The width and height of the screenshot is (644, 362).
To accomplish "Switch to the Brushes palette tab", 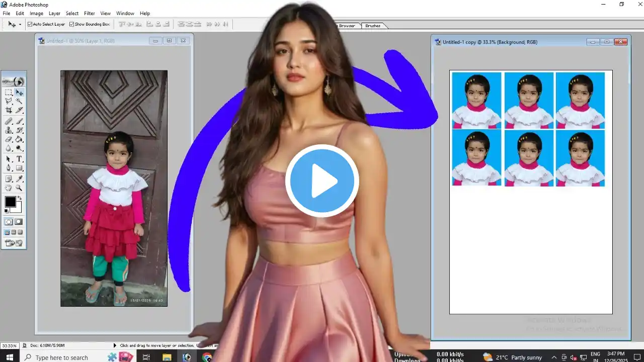I will pyautogui.click(x=373, y=26).
